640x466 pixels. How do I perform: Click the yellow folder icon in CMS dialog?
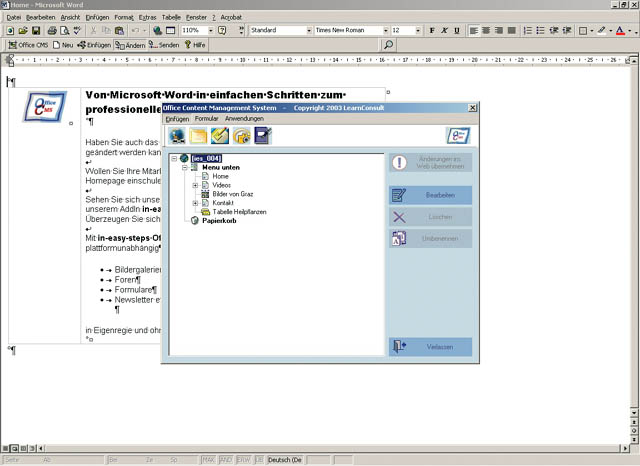pos(198,136)
